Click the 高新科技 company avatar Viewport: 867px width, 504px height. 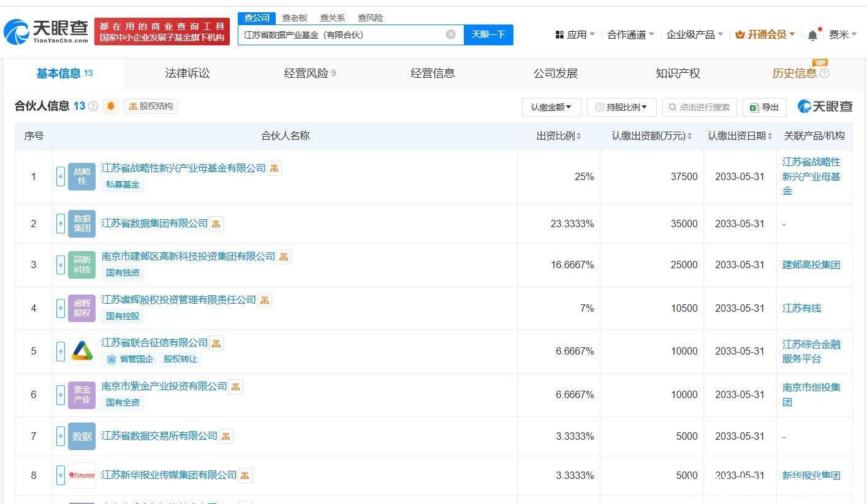(81, 265)
